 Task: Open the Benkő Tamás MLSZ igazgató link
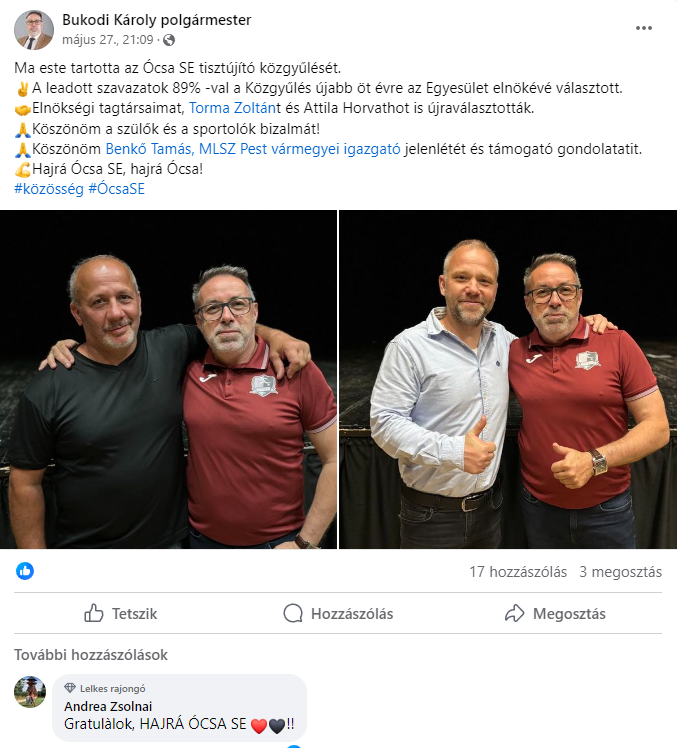point(253,149)
